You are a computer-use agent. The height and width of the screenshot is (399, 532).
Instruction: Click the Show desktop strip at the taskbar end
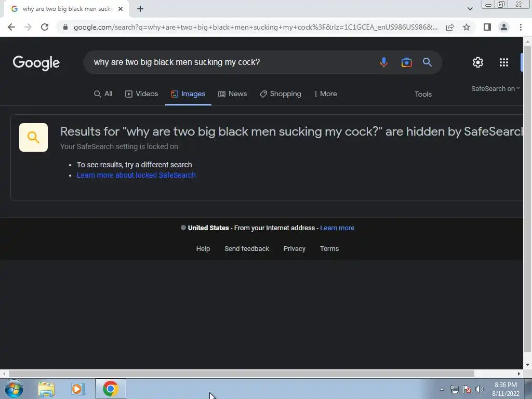coord(528,389)
